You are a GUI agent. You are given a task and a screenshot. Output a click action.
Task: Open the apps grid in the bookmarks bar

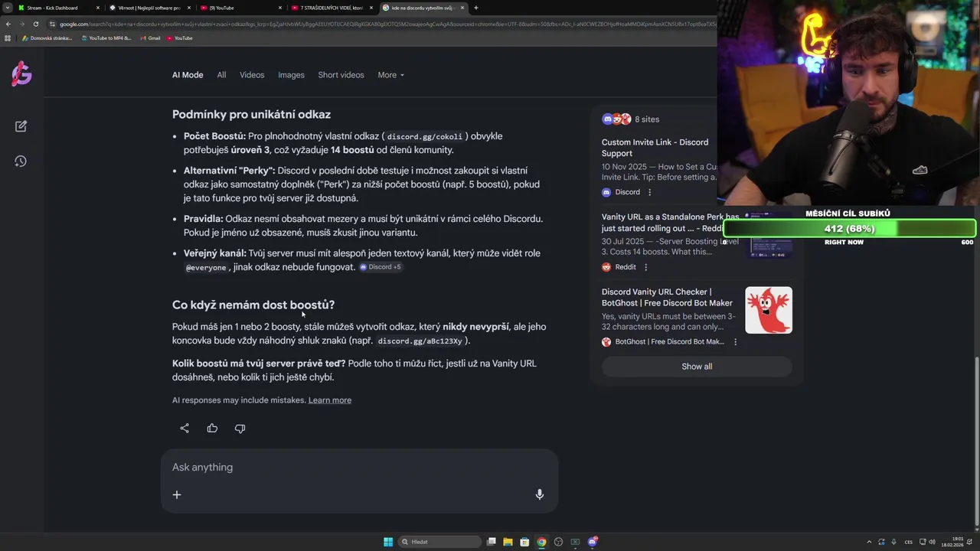tap(8, 38)
